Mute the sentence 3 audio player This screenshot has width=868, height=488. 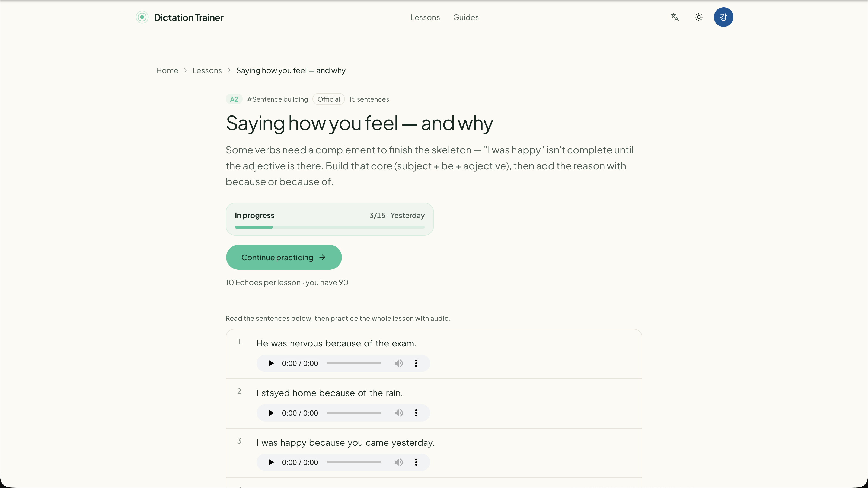pyautogui.click(x=398, y=462)
